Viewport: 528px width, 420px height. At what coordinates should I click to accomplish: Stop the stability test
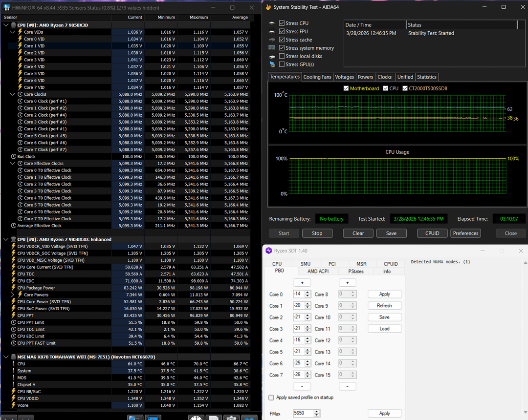317,233
